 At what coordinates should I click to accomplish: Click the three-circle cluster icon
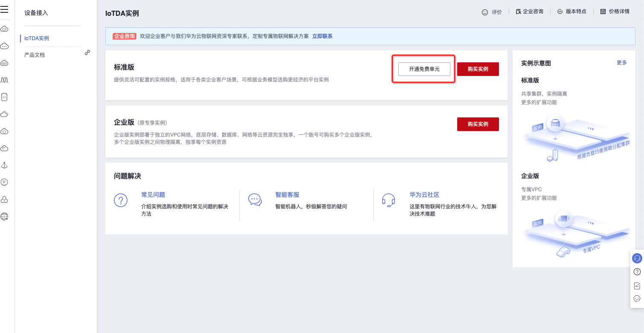(x=4, y=200)
